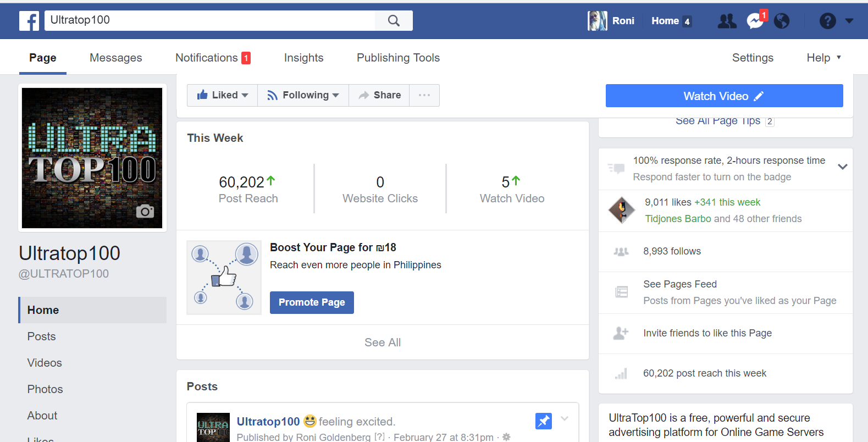This screenshot has width=868, height=442.
Task: Click the question mark help next to publisher name
Action: click(x=379, y=437)
